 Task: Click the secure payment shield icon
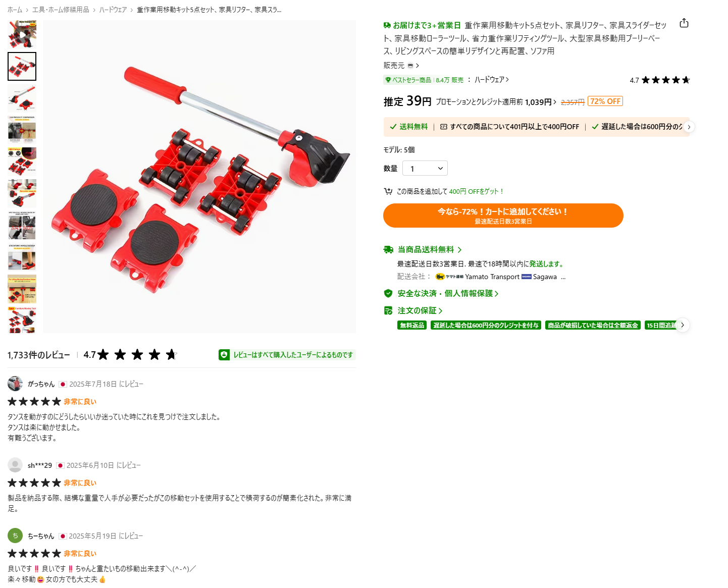tap(388, 293)
